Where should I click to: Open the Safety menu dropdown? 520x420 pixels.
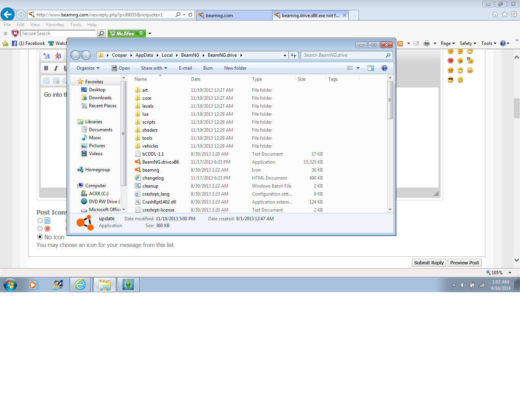[x=468, y=43]
